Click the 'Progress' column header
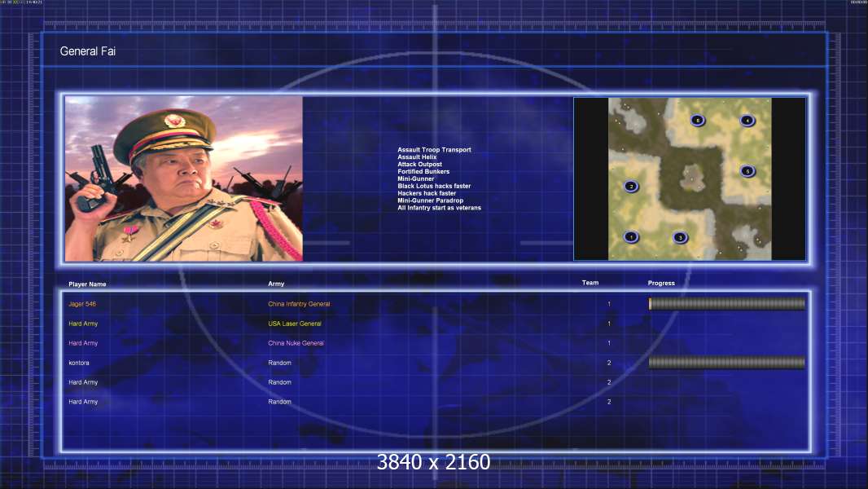868x489 pixels. point(661,283)
